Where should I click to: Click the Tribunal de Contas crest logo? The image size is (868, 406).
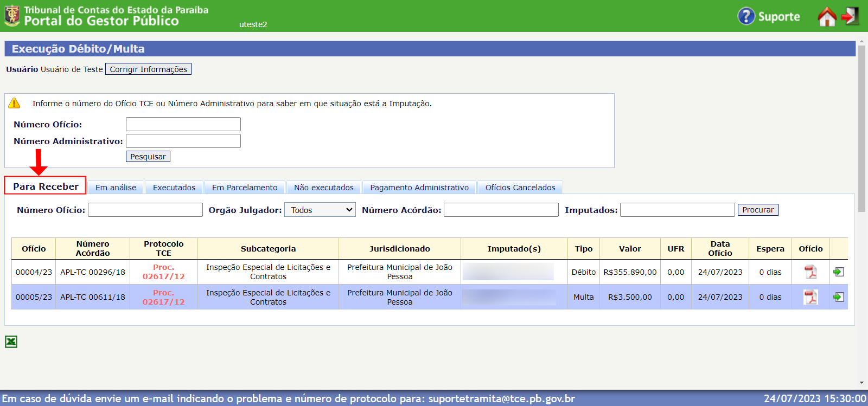tap(12, 15)
